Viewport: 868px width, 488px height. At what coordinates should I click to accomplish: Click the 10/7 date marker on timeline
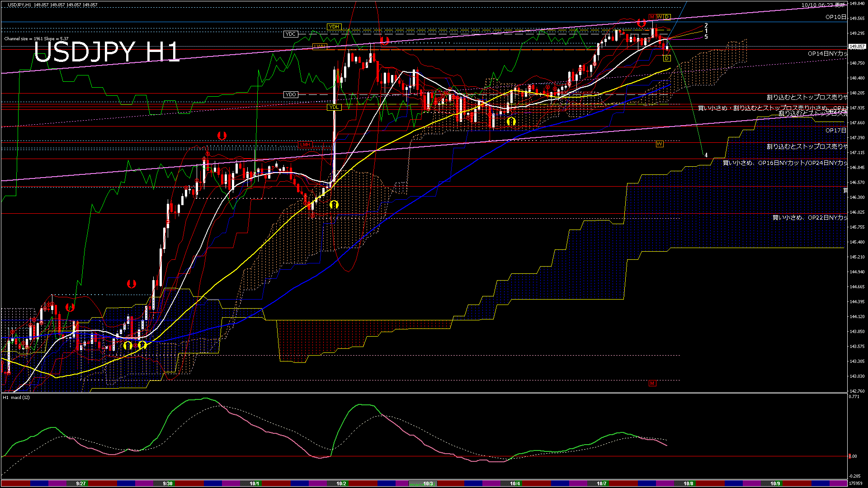pyautogui.click(x=601, y=483)
